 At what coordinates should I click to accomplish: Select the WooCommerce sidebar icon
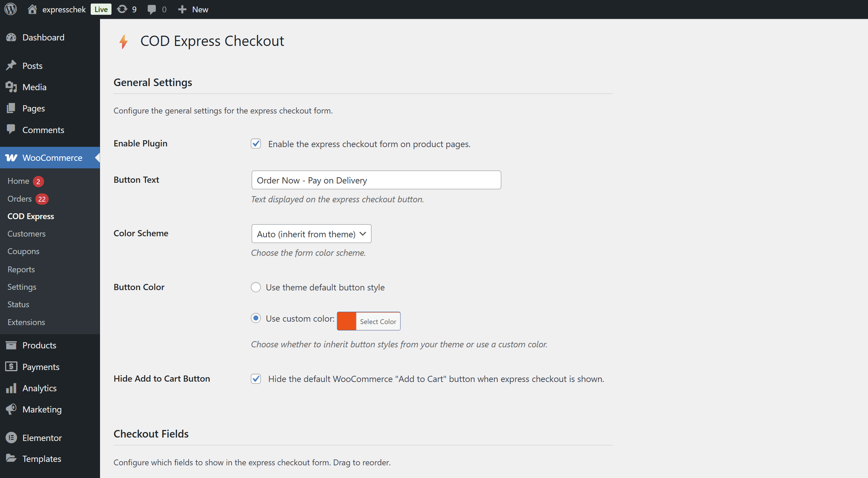[x=11, y=158]
